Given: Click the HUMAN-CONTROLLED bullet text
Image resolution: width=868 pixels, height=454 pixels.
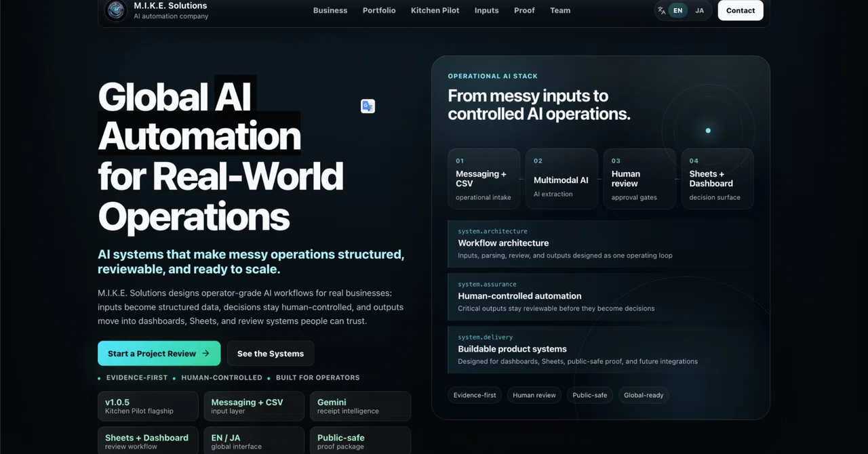Looking at the screenshot, I should pyautogui.click(x=222, y=377).
